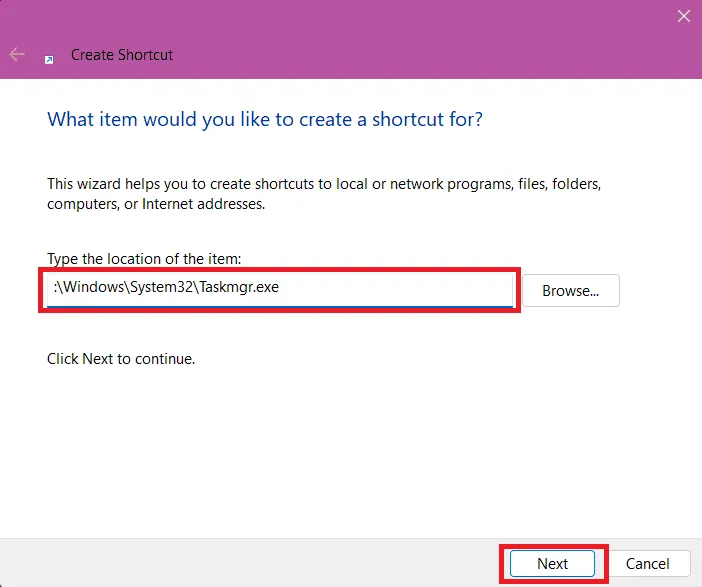Click the back arrow in title bar
702x587 pixels.
click(17, 55)
